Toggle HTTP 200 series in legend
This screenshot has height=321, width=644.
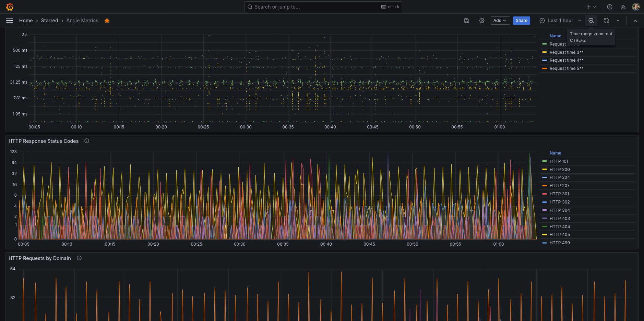tap(559, 169)
